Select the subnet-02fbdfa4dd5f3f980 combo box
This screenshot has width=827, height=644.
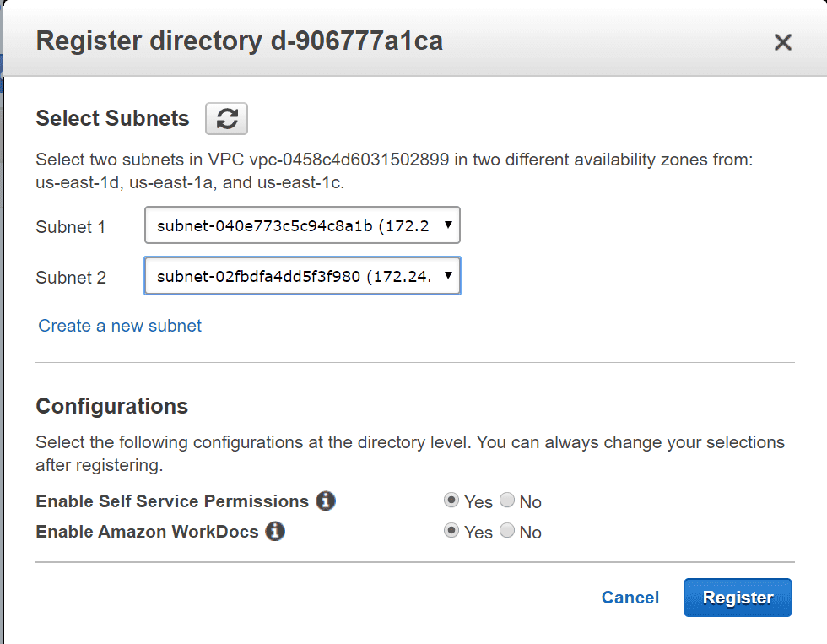301,276
